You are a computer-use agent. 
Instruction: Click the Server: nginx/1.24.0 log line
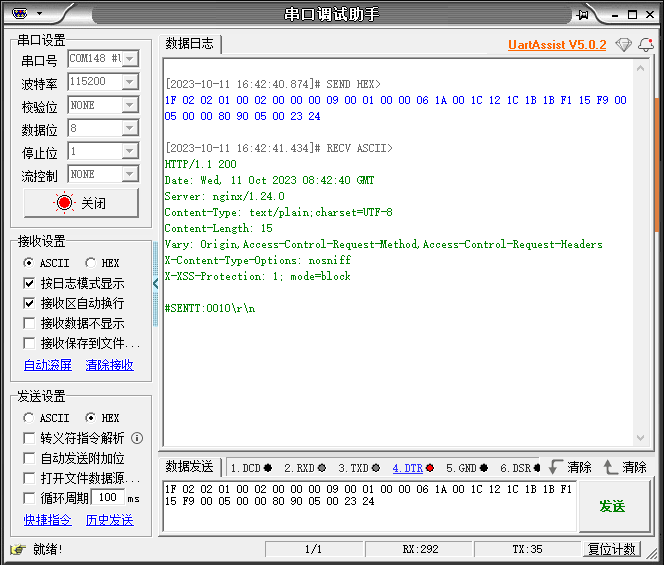pos(224,196)
